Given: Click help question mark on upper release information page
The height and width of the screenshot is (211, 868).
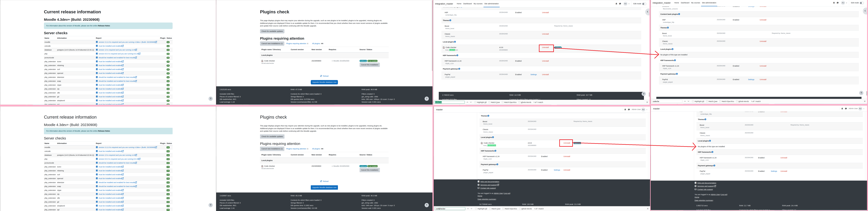Looking at the screenshot, I should coord(211,99).
